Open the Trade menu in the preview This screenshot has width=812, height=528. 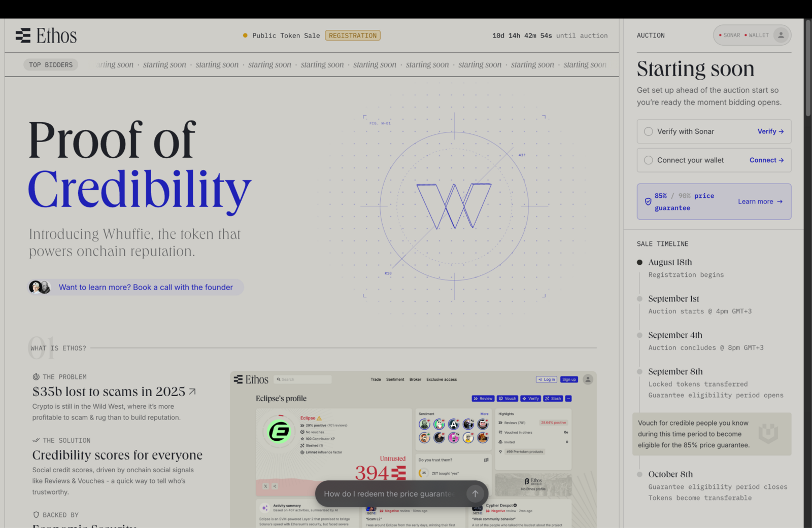pos(376,379)
